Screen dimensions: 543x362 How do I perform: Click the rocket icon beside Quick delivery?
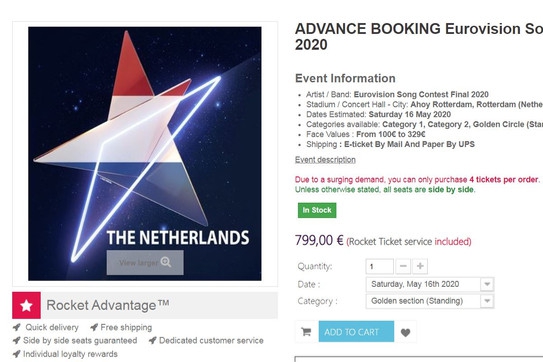point(17,327)
